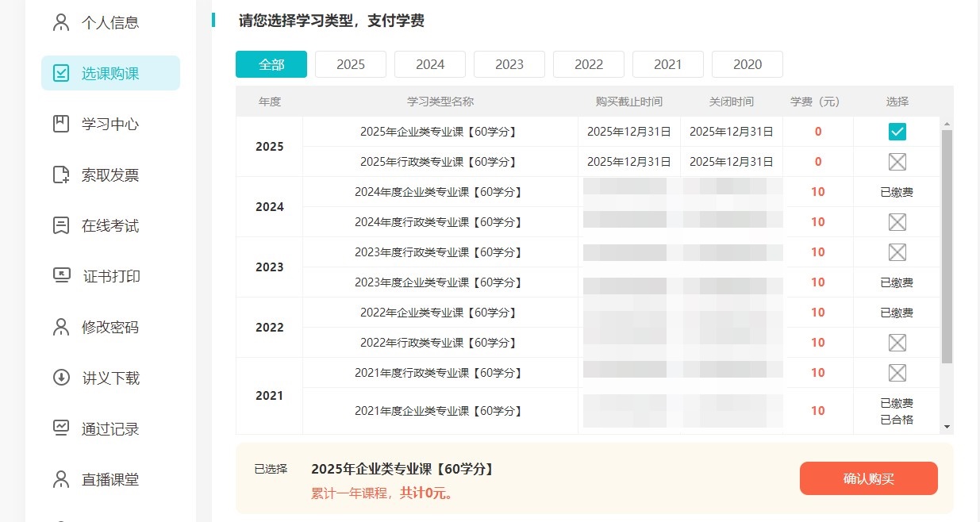Click the 讲义下载 download icon
This screenshot has height=522, width=980.
pyautogui.click(x=61, y=378)
